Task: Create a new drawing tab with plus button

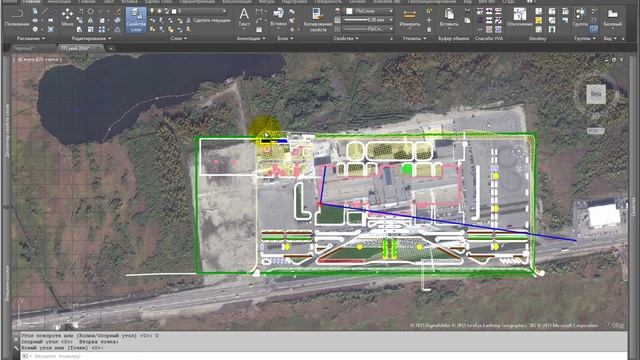Action: coord(111,49)
